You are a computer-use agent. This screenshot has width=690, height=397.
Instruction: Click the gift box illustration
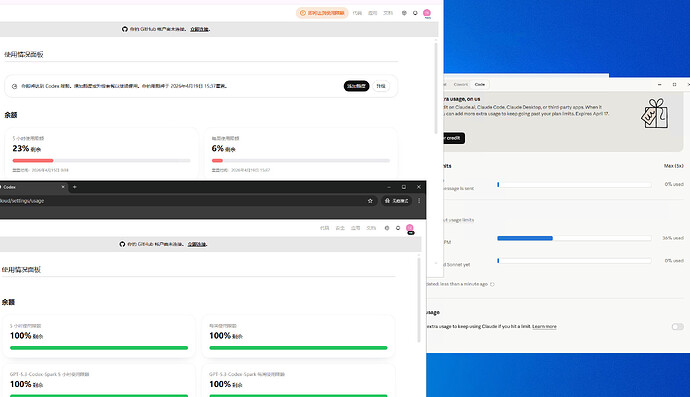(x=654, y=114)
